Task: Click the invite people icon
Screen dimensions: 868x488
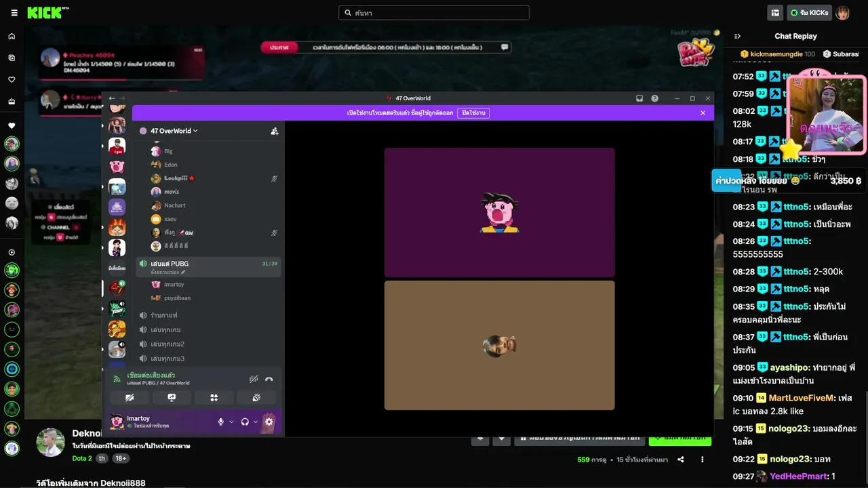Action: (275, 131)
